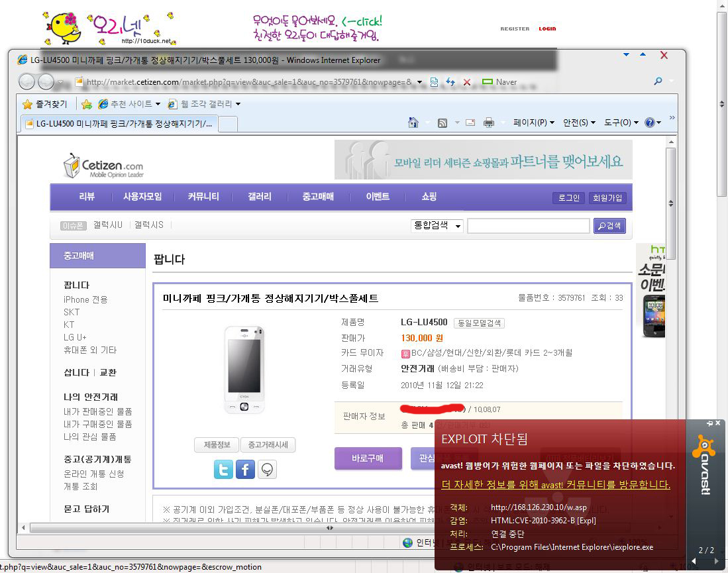The height and width of the screenshot is (573, 728).
Task: Click the command bar overflow chevron
Action: [x=672, y=117]
